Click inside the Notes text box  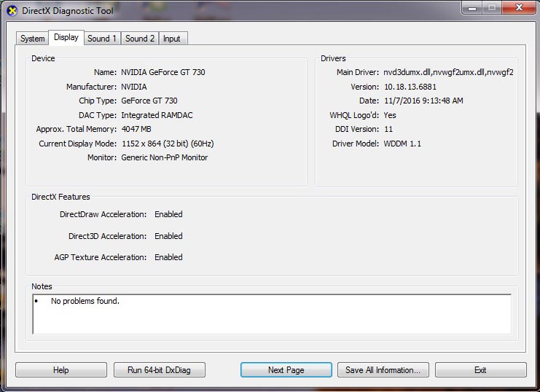coord(272,314)
